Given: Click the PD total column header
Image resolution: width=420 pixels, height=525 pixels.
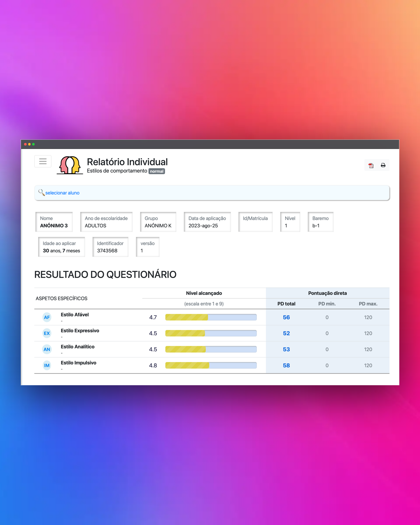Looking at the screenshot, I should (286, 304).
